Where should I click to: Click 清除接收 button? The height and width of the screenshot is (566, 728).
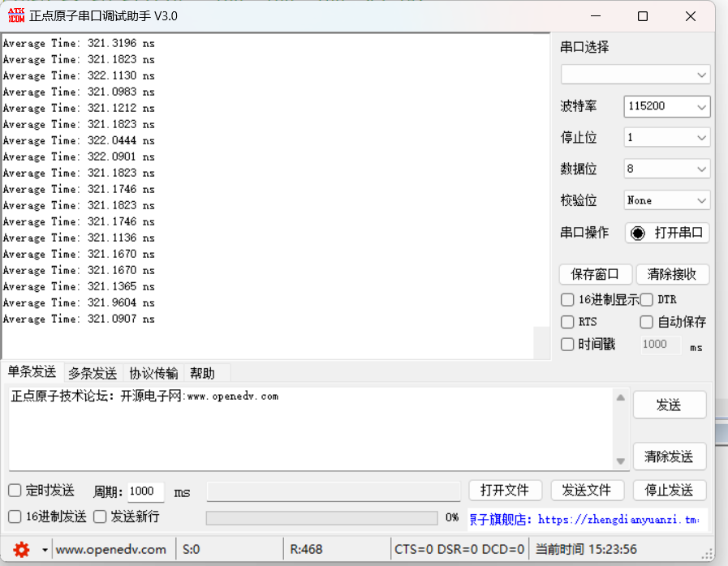click(x=672, y=274)
